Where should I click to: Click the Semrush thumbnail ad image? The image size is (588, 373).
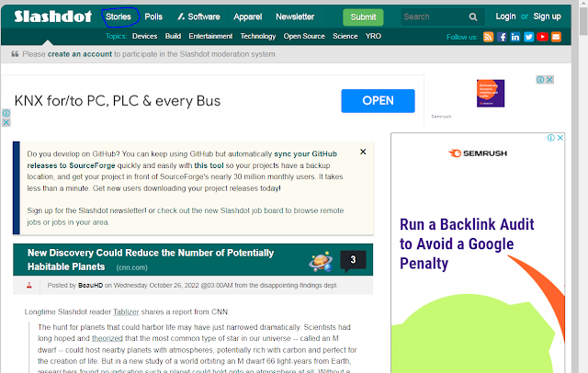[x=491, y=94]
